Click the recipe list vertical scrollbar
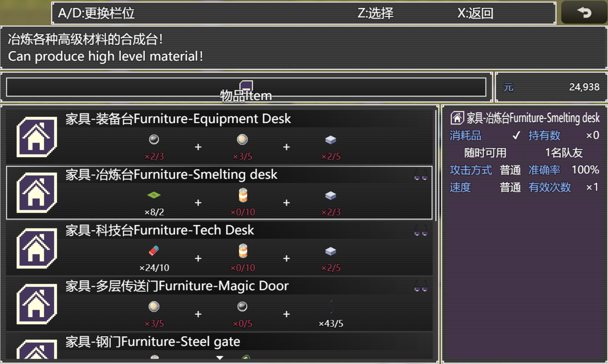 [436, 235]
